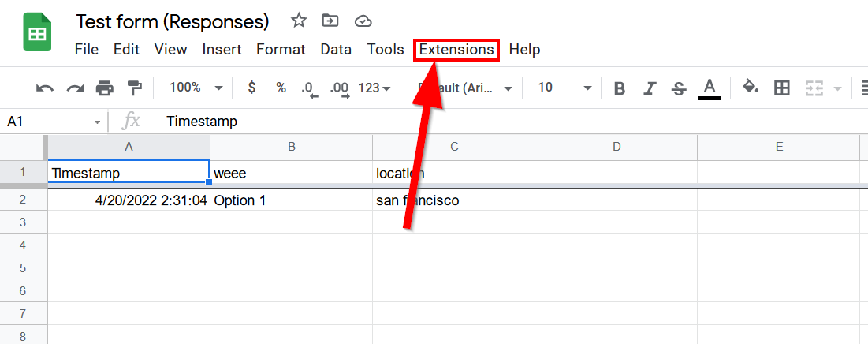Expand the 100% zoom dropdown
This screenshot has height=344, width=868.
[x=196, y=88]
